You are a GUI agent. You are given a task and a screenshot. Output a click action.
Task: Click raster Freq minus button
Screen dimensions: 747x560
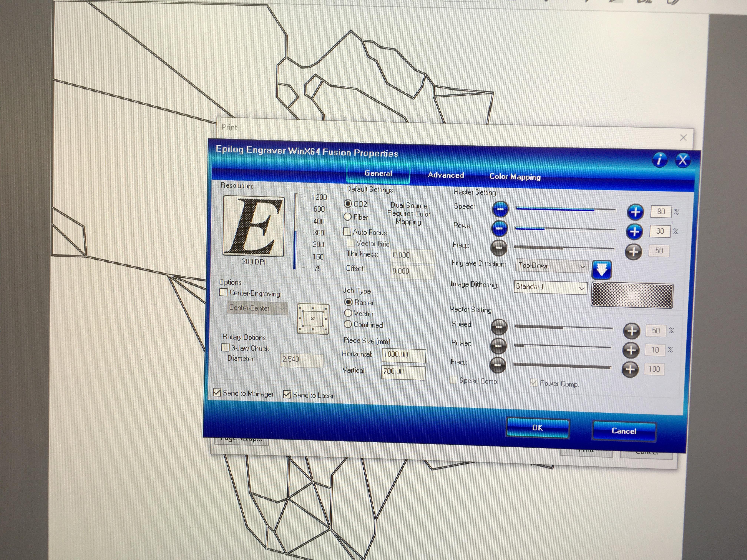click(x=499, y=248)
